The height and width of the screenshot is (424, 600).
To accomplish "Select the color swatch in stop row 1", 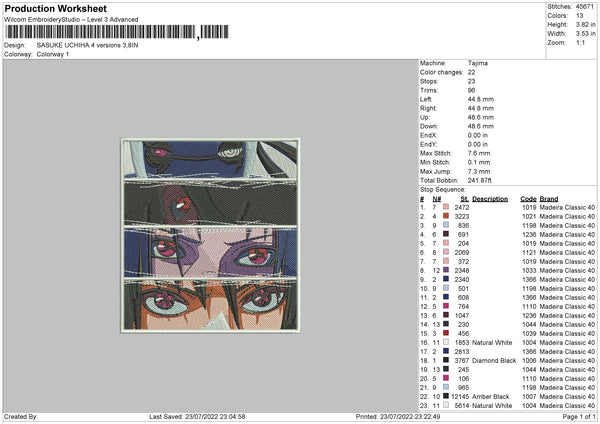I will coord(446,207).
